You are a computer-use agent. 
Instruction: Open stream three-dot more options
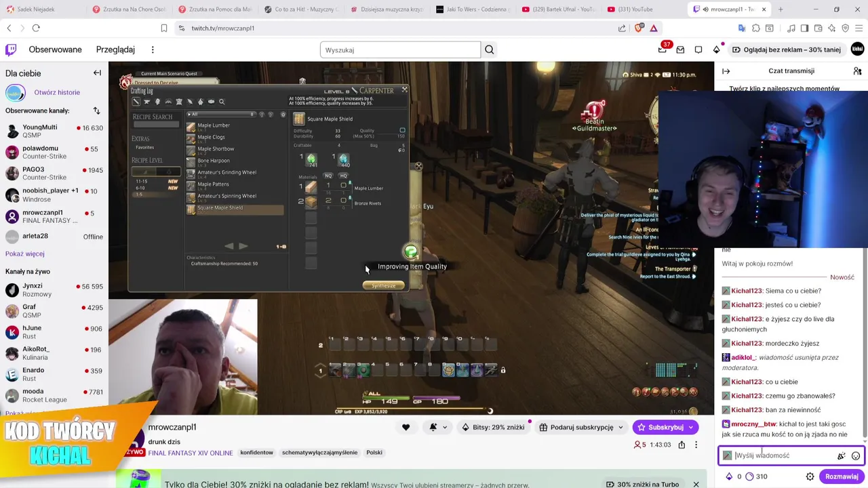pos(696,445)
